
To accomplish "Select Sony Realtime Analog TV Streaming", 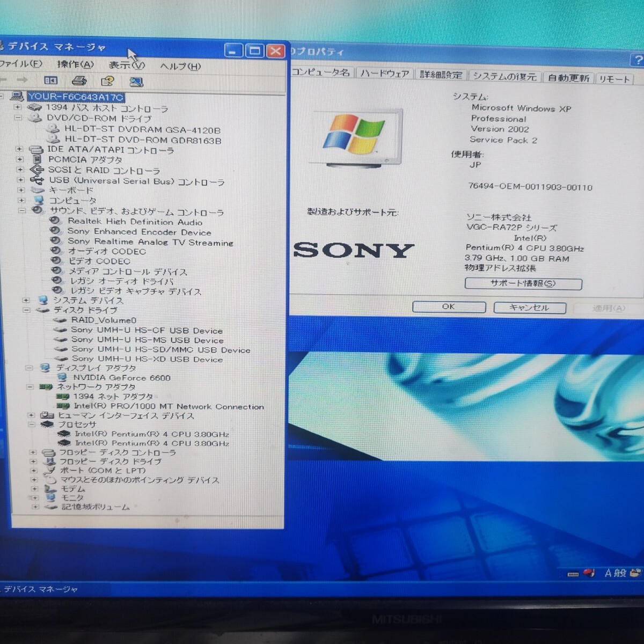I will click(x=151, y=242).
